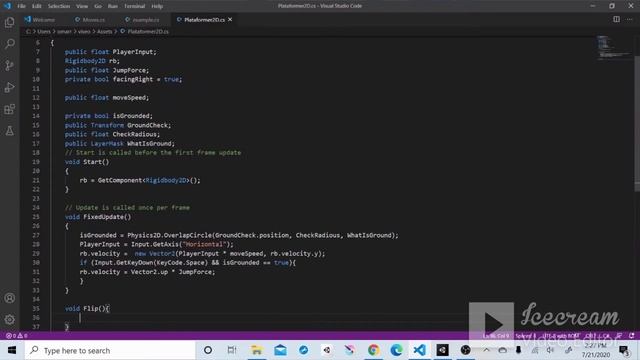Open Google Chrome from the taskbar
Screen dimensions: 640x360
click(x=373, y=350)
